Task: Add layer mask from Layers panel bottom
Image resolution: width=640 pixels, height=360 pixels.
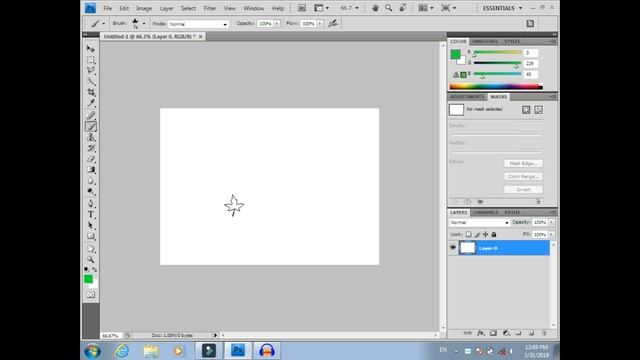Action: coord(493,333)
